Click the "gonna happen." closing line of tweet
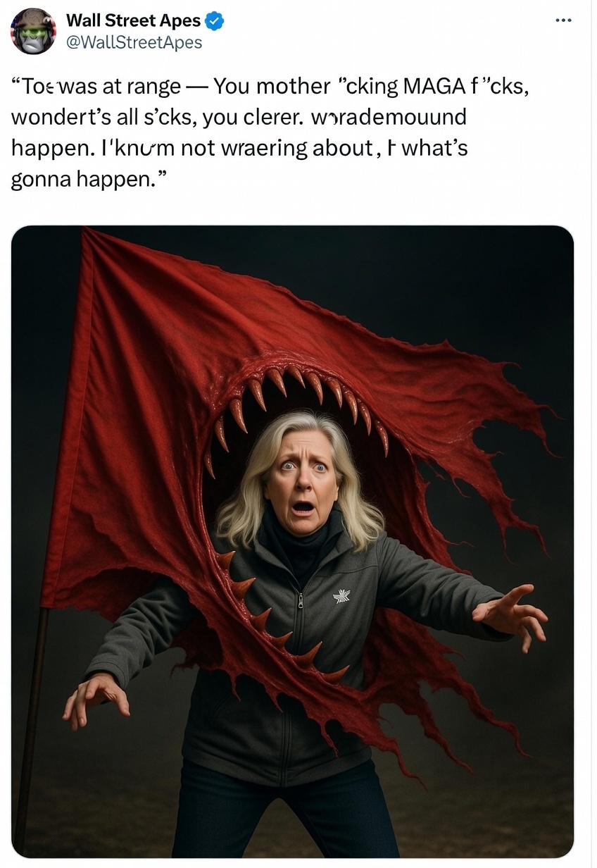The image size is (597, 868). (x=91, y=180)
